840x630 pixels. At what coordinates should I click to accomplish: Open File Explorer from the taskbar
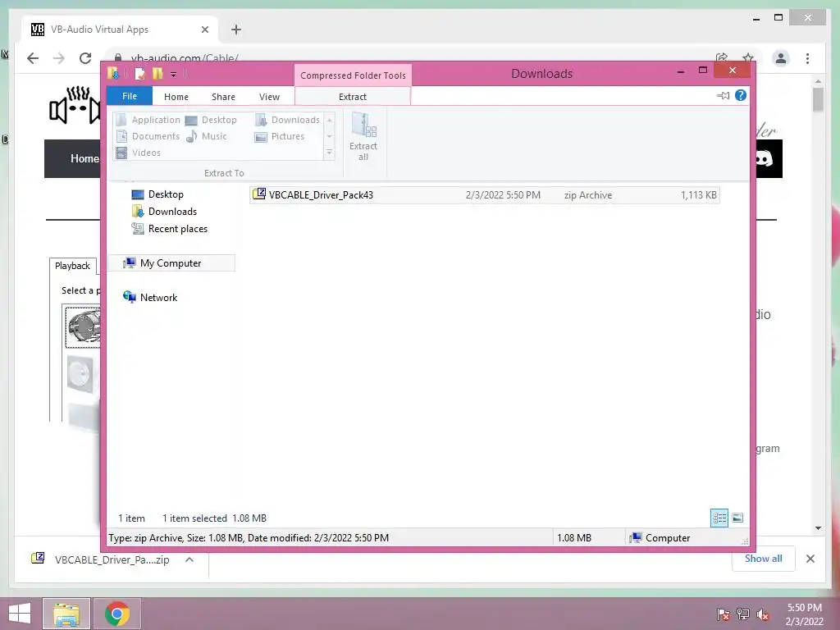click(x=66, y=614)
